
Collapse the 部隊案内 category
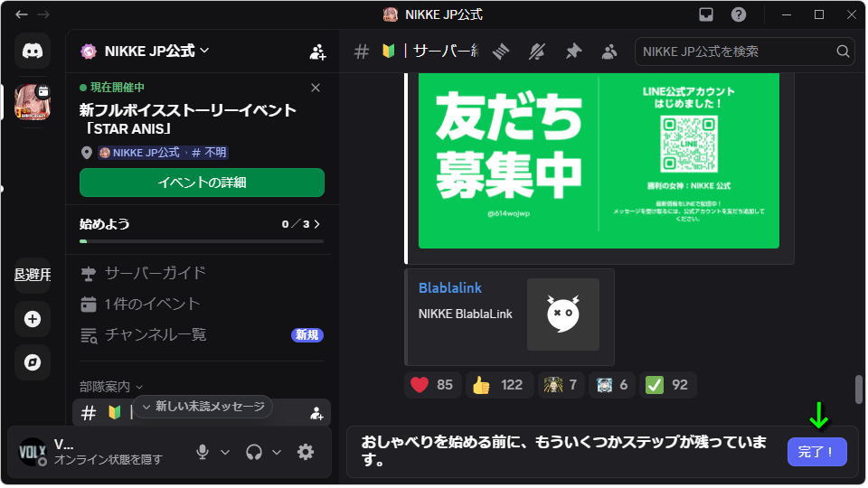pyautogui.click(x=110, y=387)
